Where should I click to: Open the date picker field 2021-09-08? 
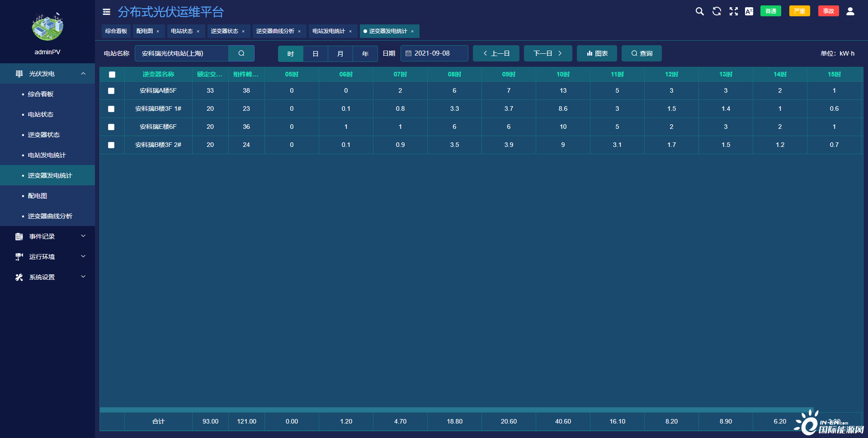click(434, 53)
